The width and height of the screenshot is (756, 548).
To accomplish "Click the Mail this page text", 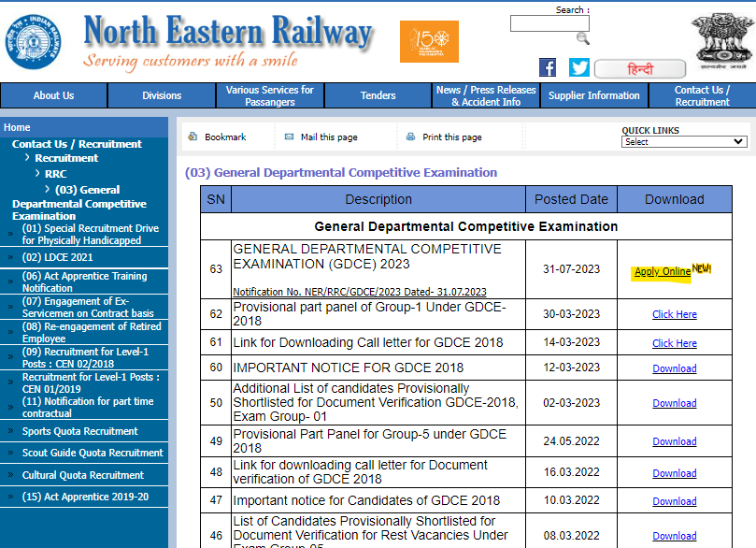I will 329,137.
